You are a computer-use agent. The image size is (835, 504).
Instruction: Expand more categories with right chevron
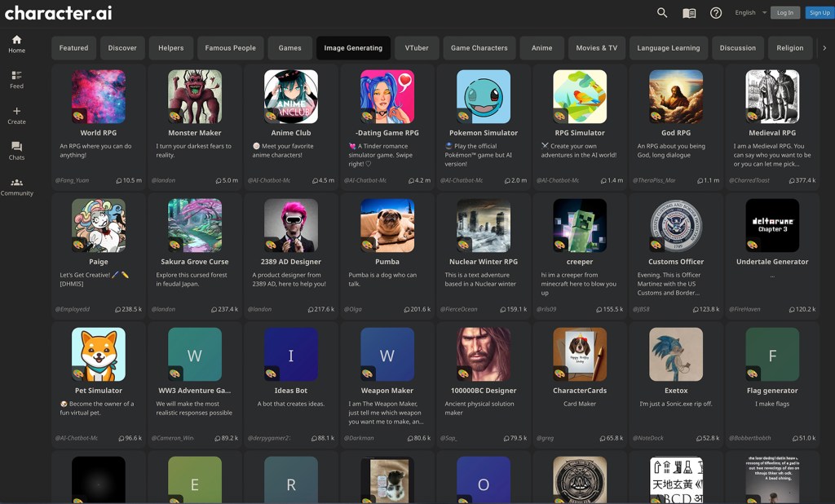coord(824,48)
